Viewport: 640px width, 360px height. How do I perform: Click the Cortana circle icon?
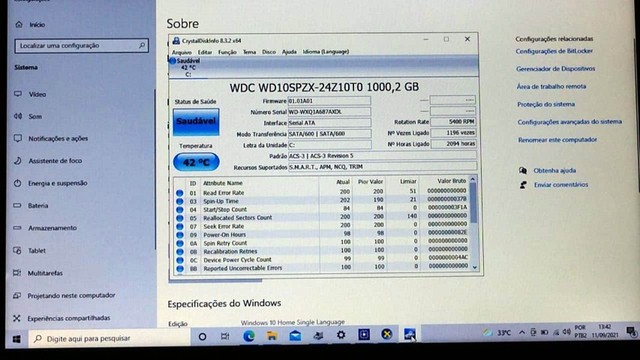[x=202, y=337]
